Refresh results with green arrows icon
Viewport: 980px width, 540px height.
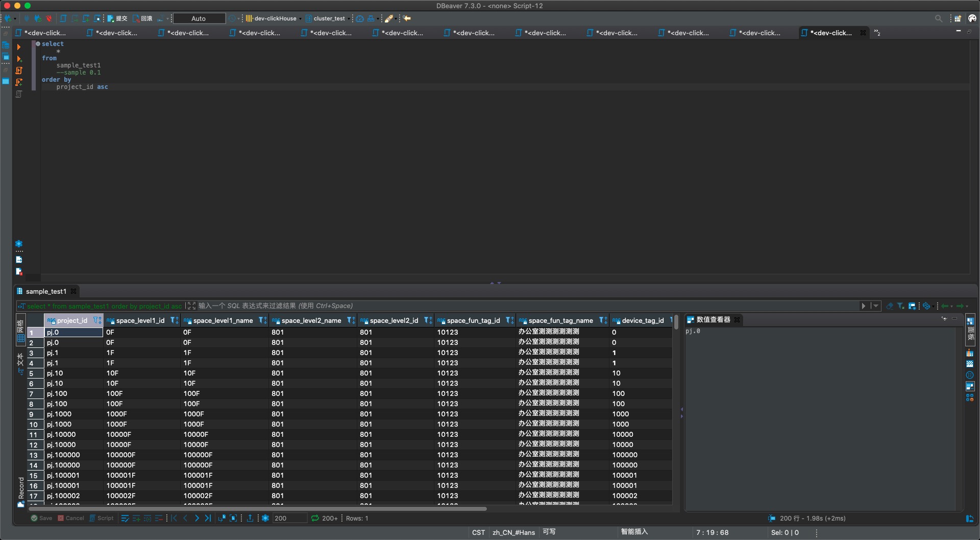tap(315, 518)
